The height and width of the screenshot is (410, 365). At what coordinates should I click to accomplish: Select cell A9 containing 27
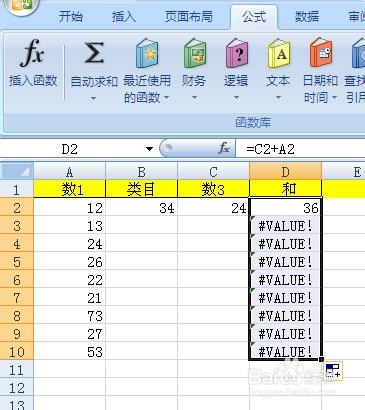click(69, 333)
